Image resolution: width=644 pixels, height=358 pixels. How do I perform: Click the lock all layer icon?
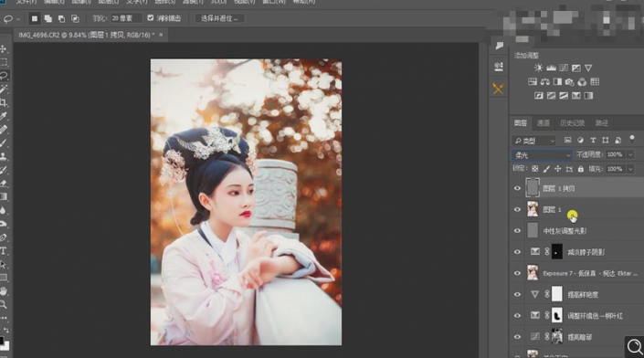point(581,169)
